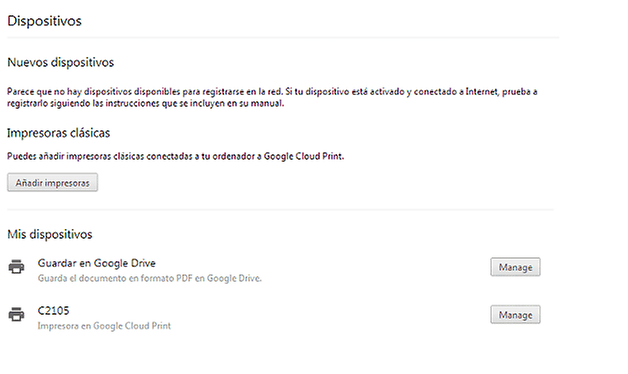Open Manage for Guardar en Google Drive
628x374 pixels.
coord(515,267)
